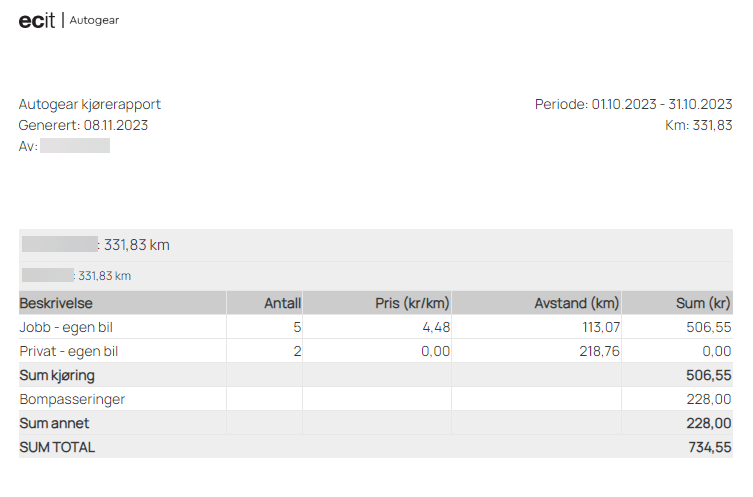Viewport: 753px width, 497px height.
Task: Select the Jobb - egen bil row
Action: tap(376, 327)
